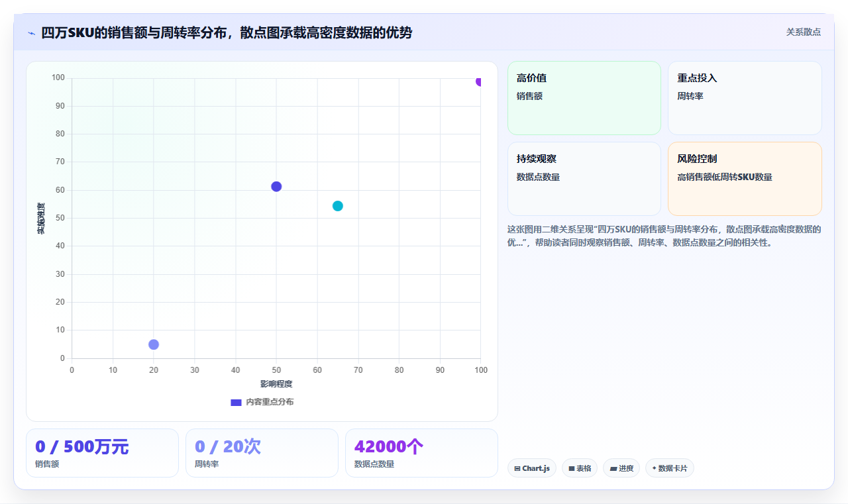Open the 高价值 销售额 card
The height and width of the screenshot is (504, 848).
pyautogui.click(x=584, y=98)
